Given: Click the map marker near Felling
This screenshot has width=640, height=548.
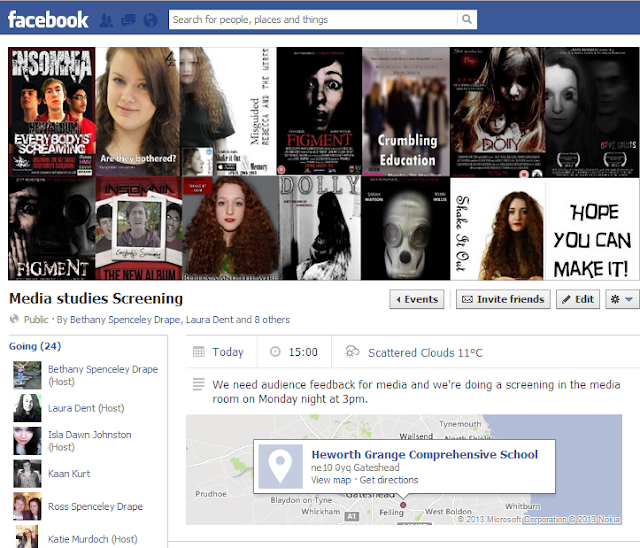Looking at the screenshot, I should tap(403, 505).
